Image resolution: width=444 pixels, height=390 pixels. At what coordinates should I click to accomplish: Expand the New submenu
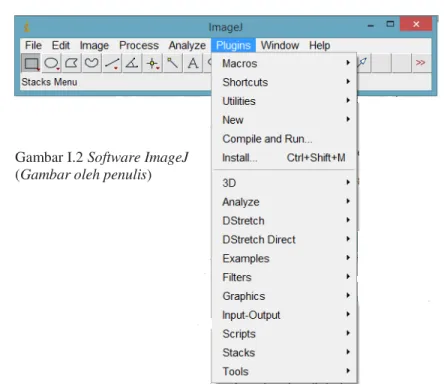[x=285, y=120]
